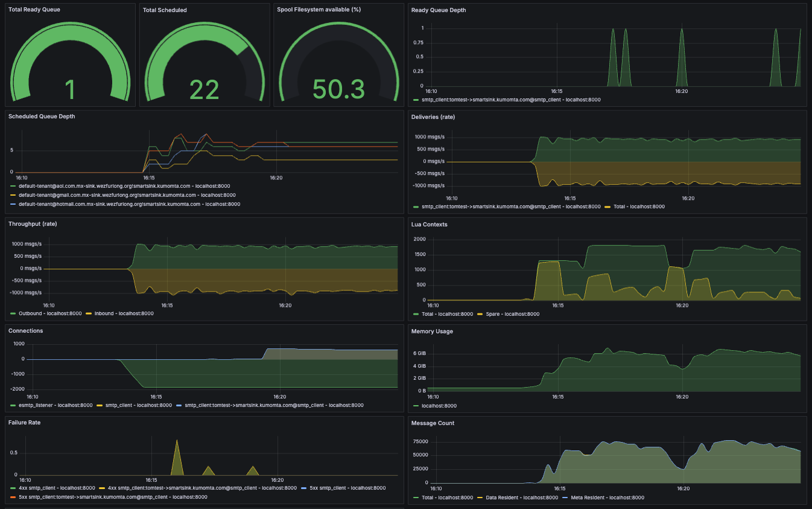Toggle the Outbound series in Throughput legend

(x=50, y=313)
